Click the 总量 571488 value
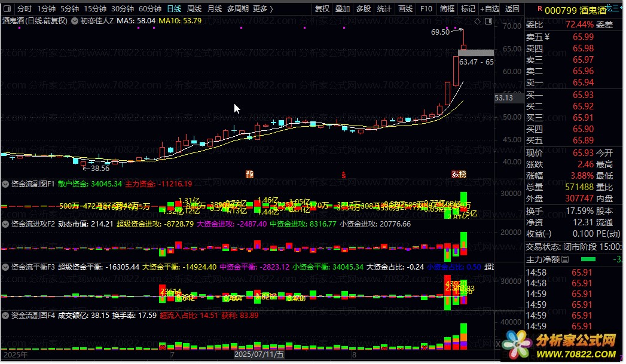626x364 pixels. (579, 187)
